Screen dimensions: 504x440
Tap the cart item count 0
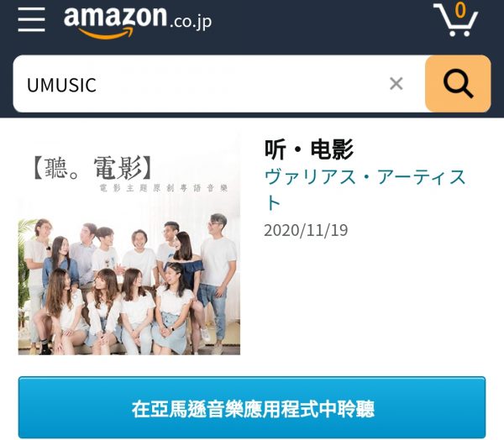[460, 10]
